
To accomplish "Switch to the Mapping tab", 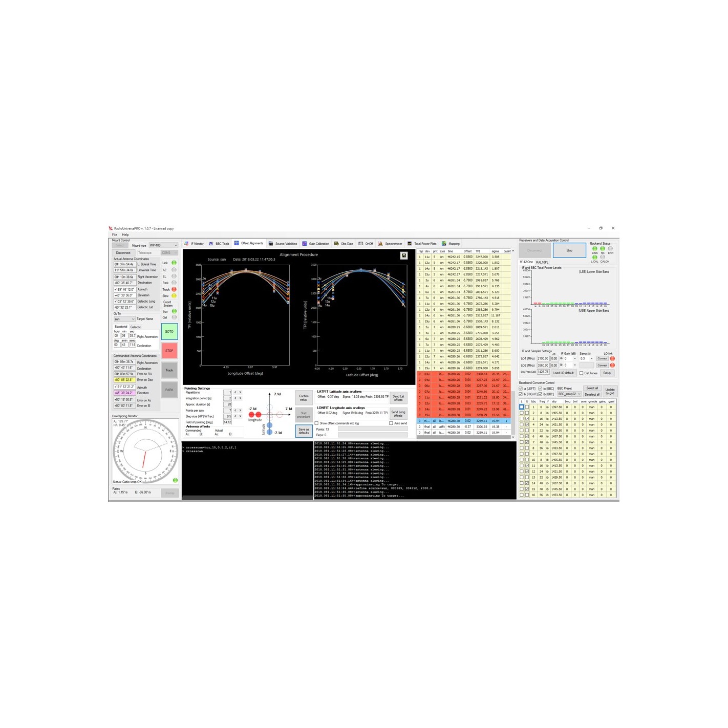I will (x=451, y=244).
